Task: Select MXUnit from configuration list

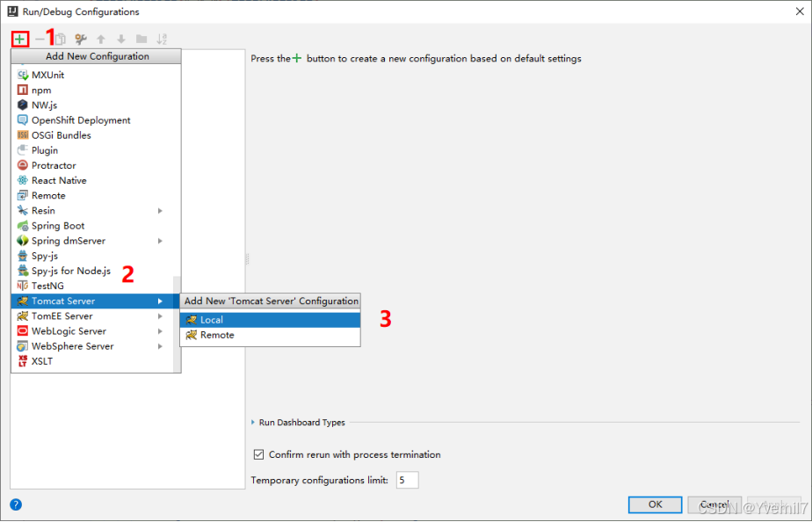Action: click(96, 75)
